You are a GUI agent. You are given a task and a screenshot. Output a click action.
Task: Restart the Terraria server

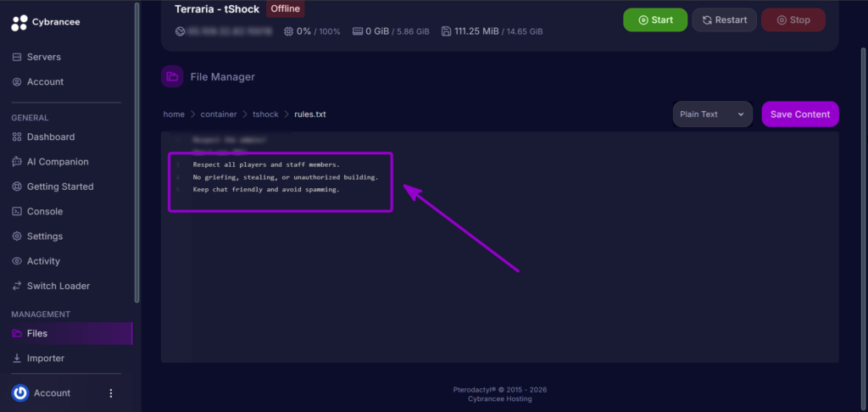(724, 20)
